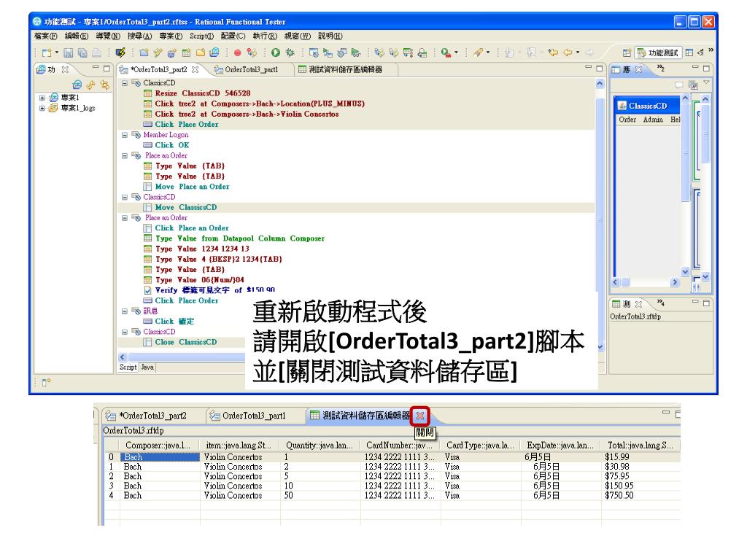Click the last edit location starred arrow icon

553,52
